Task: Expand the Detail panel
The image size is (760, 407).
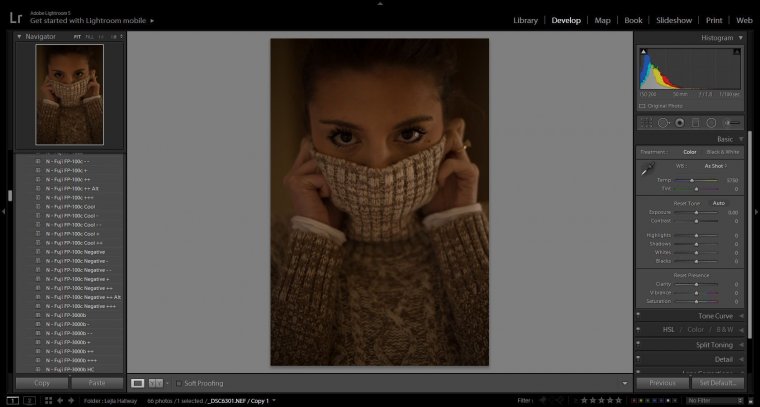Action: point(741,360)
